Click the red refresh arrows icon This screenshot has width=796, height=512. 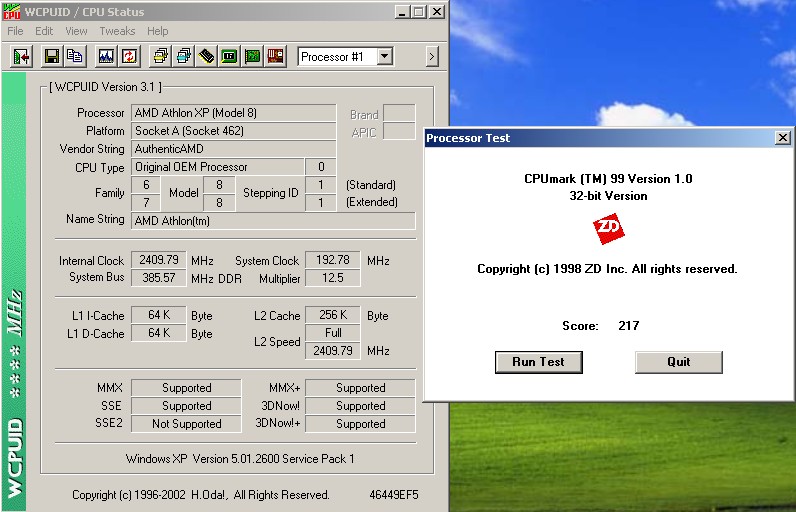[129, 56]
